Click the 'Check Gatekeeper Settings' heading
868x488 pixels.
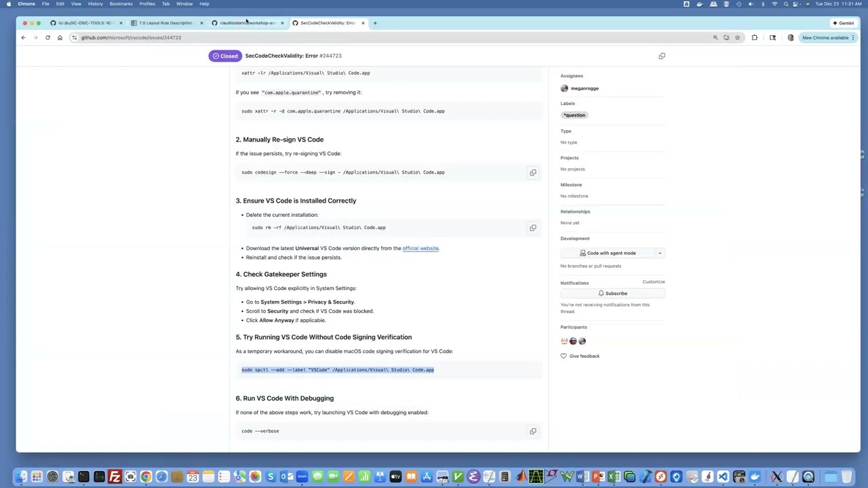(x=281, y=274)
